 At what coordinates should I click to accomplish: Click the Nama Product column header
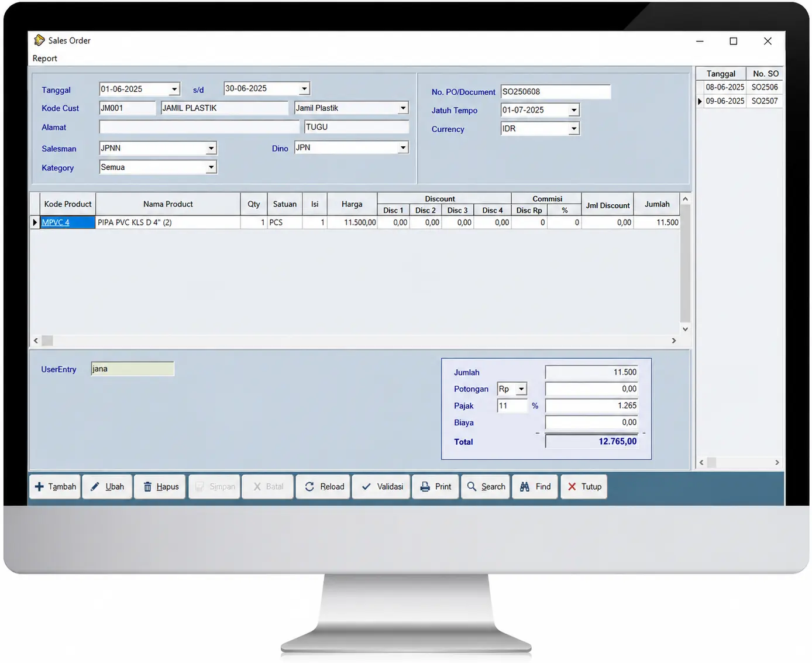(168, 204)
